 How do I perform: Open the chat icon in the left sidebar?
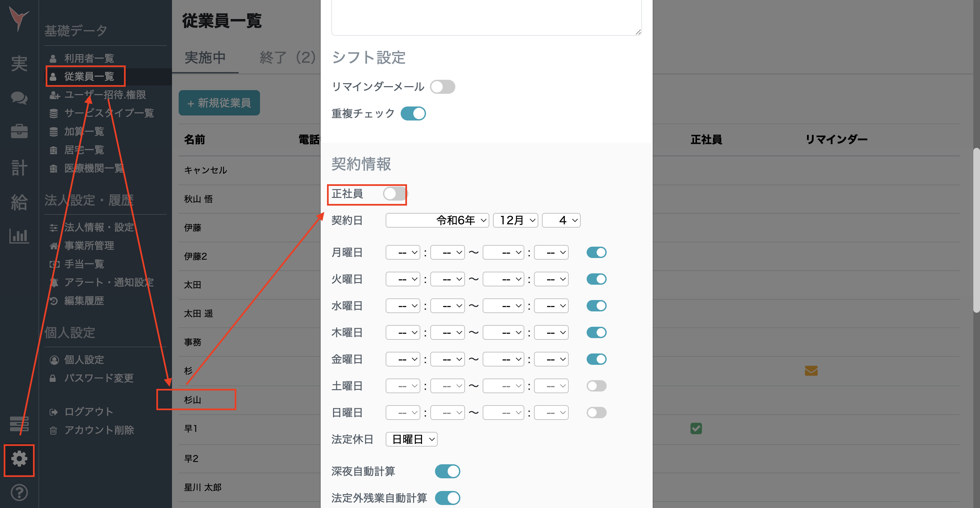pyautogui.click(x=19, y=98)
